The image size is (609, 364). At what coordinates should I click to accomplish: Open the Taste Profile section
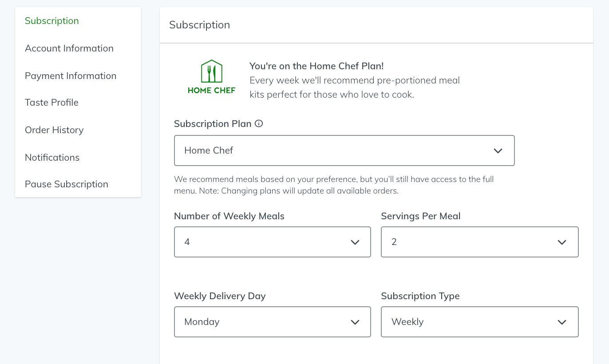pyautogui.click(x=51, y=103)
